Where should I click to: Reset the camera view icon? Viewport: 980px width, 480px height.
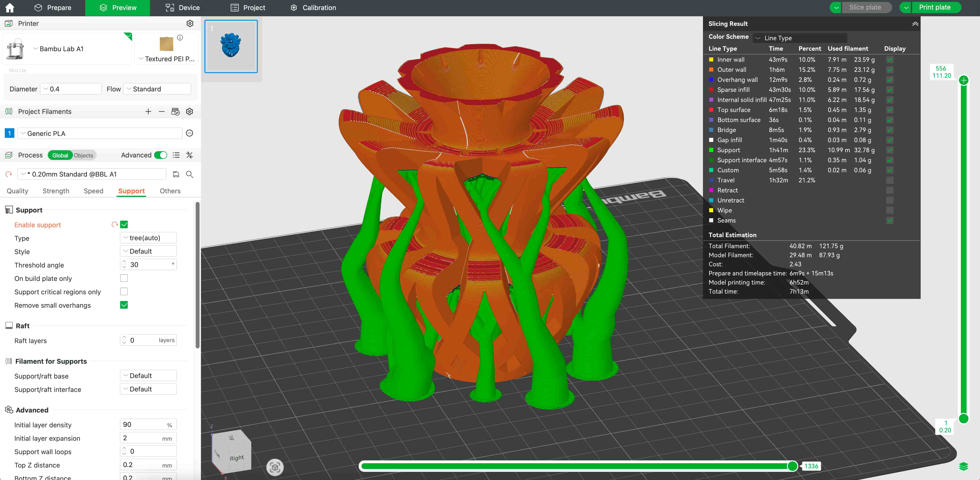click(275, 467)
